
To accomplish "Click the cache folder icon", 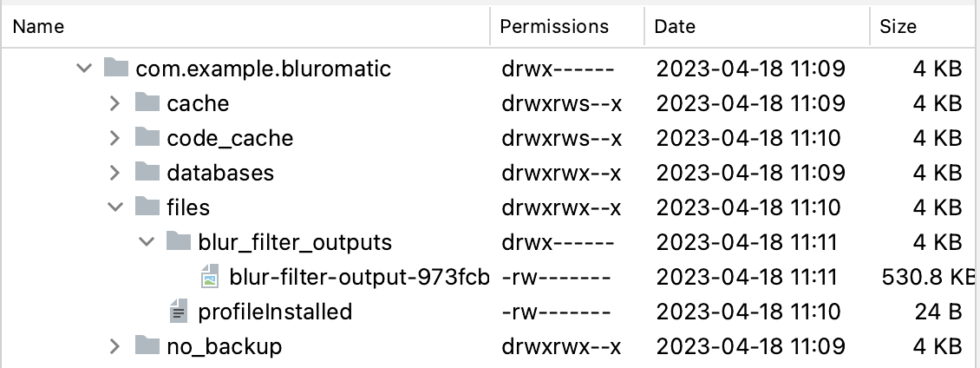I will [x=147, y=103].
